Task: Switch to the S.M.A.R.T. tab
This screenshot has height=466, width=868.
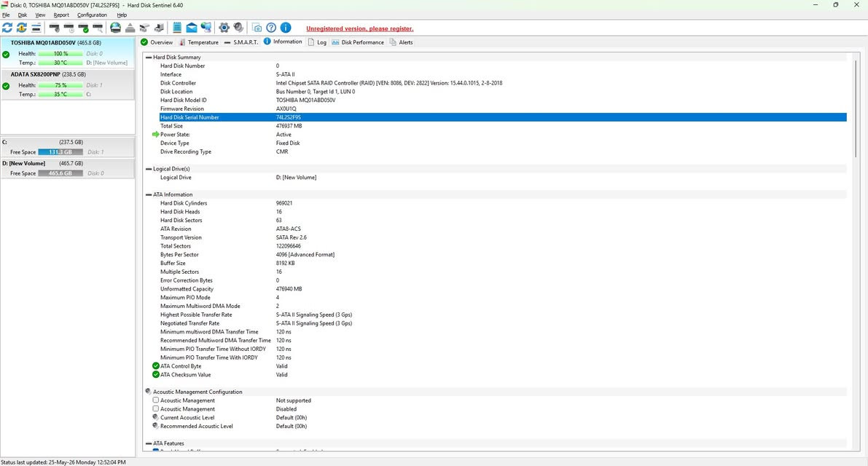Action: coord(241,42)
